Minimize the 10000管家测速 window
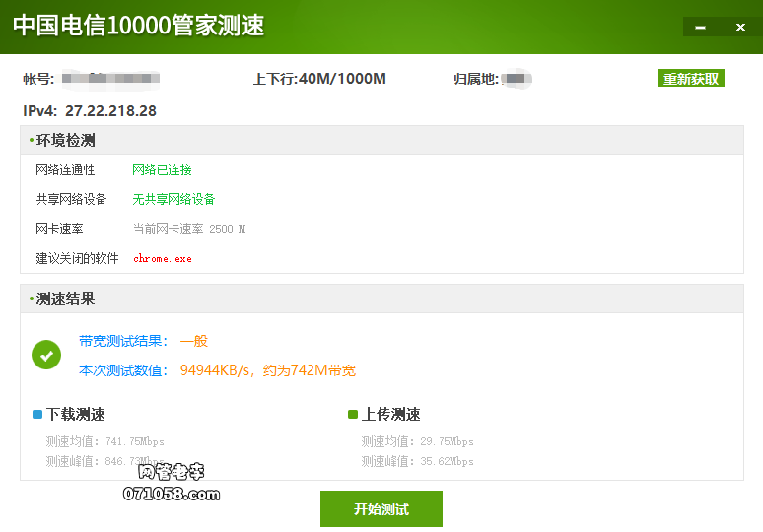763x532 pixels. click(701, 28)
